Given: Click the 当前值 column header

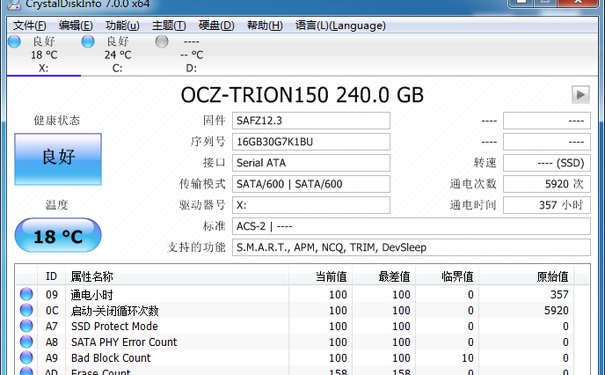Looking at the screenshot, I should pos(321,276).
